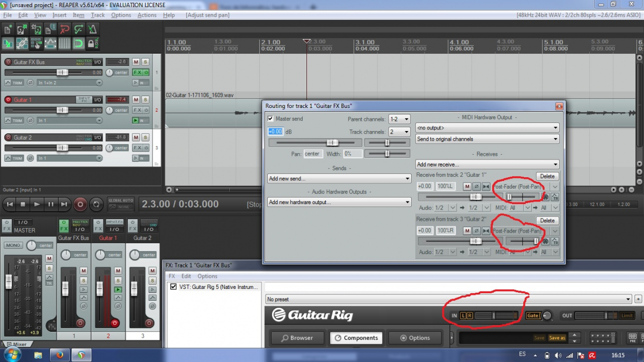Open MIDI hardware no output dropdown
644x362 pixels.
pos(487,128)
